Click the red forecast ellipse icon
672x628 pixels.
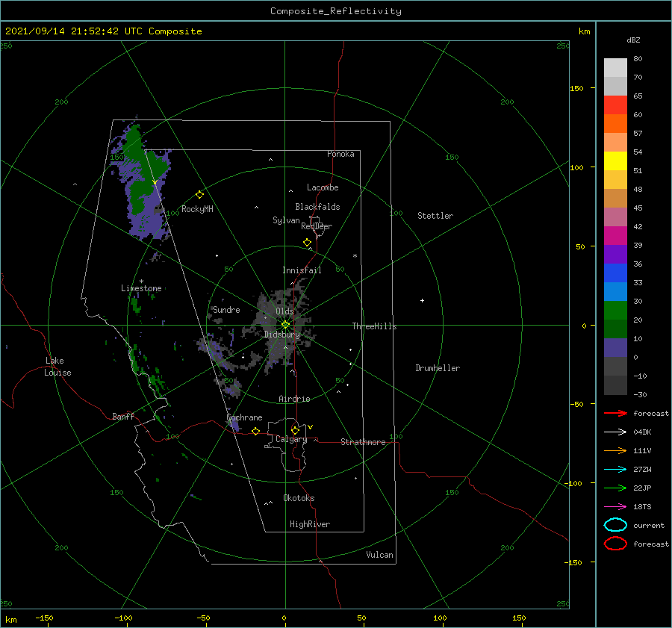(x=615, y=544)
